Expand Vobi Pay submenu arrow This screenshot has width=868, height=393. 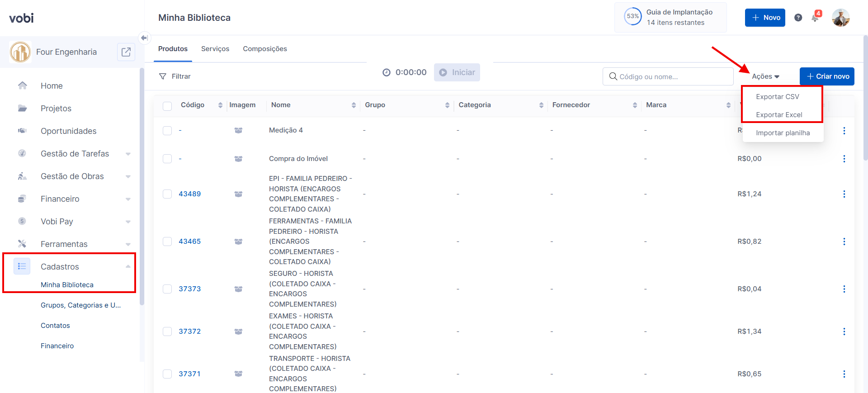pyautogui.click(x=128, y=222)
